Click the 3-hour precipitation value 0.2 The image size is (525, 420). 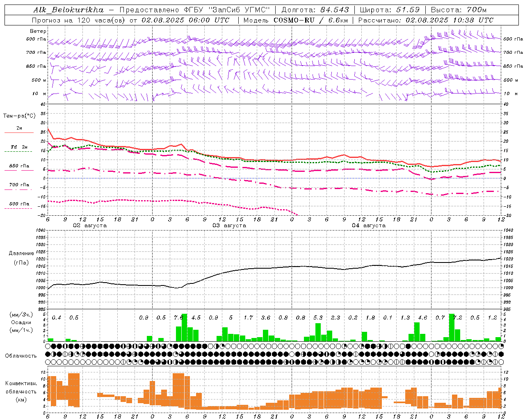(x=353, y=318)
